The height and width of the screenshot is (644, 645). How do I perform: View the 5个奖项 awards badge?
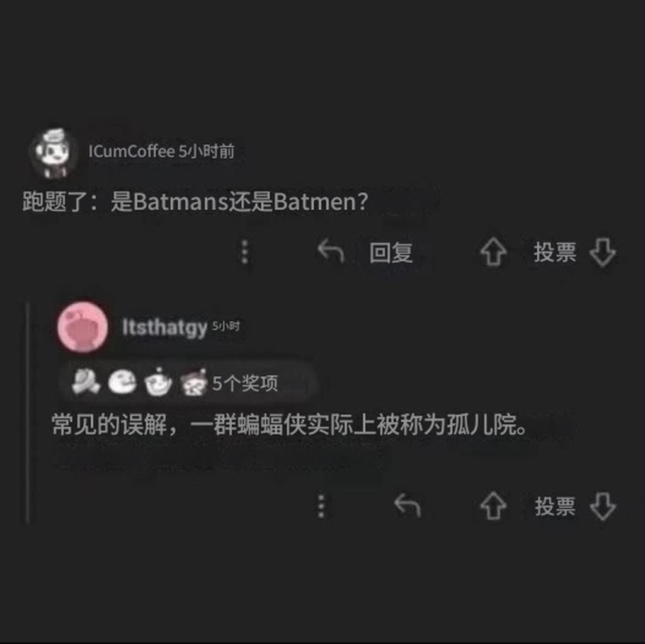[245, 383]
